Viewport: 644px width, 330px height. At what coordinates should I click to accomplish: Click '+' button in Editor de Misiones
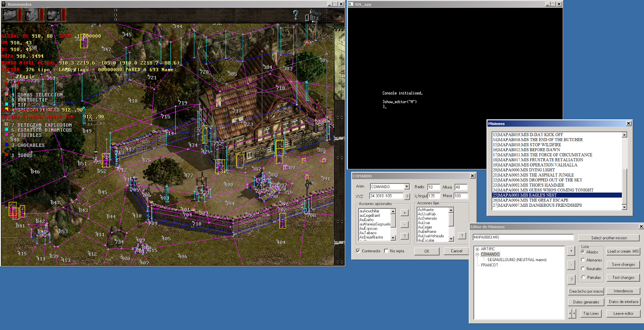pos(571,251)
